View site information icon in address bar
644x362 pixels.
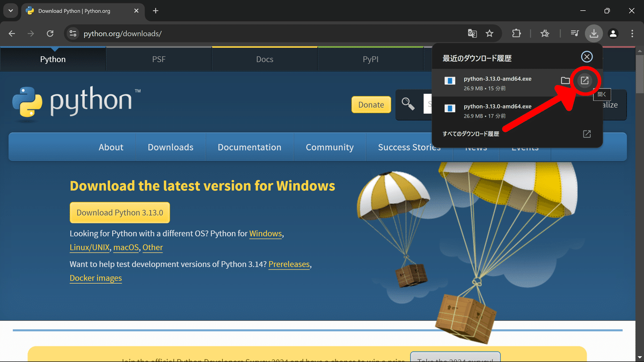74,33
